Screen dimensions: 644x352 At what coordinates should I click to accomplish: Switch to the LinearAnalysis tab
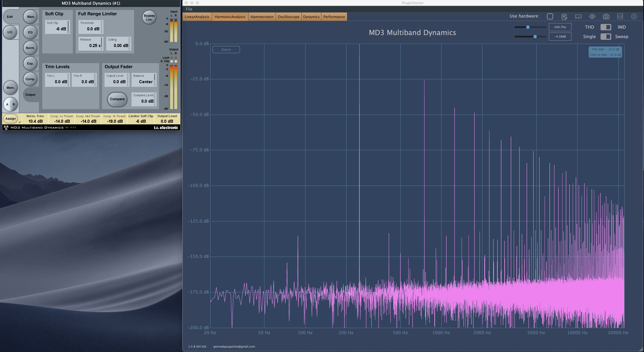197,17
